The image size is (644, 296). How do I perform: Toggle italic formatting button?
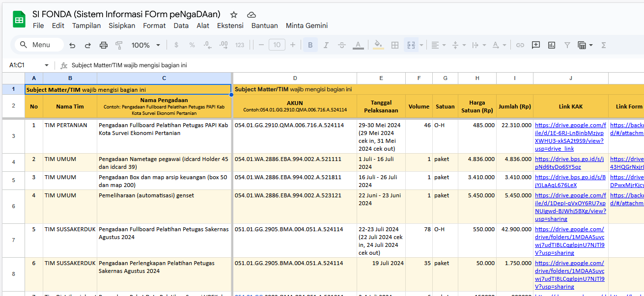tap(326, 45)
